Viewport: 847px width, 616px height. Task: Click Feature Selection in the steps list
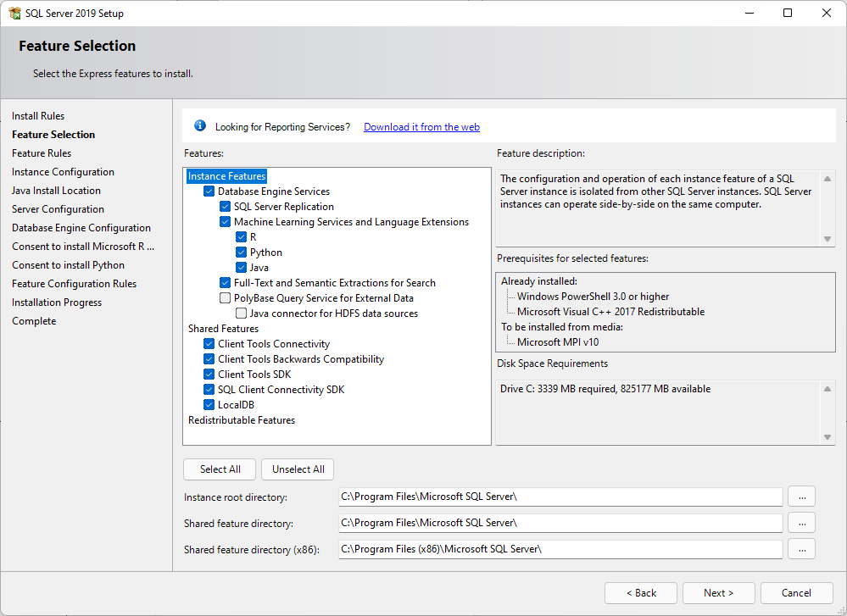coord(53,135)
